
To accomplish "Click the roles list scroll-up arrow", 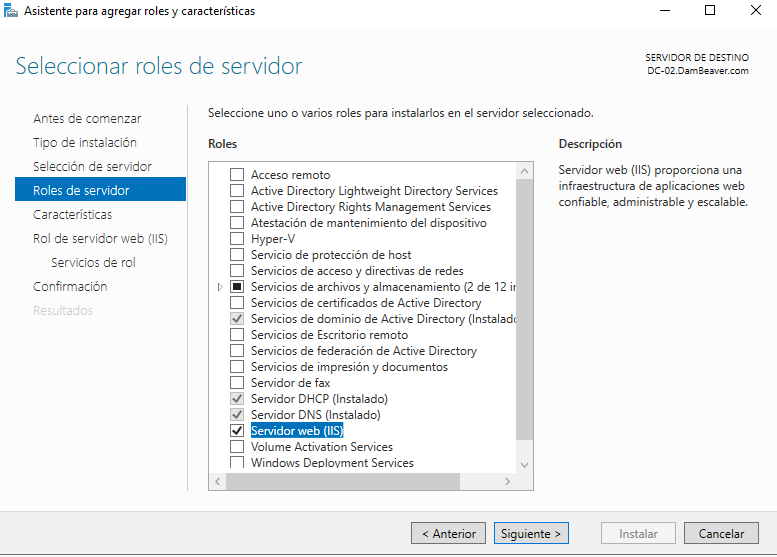I will pyautogui.click(x=524, y=171).
